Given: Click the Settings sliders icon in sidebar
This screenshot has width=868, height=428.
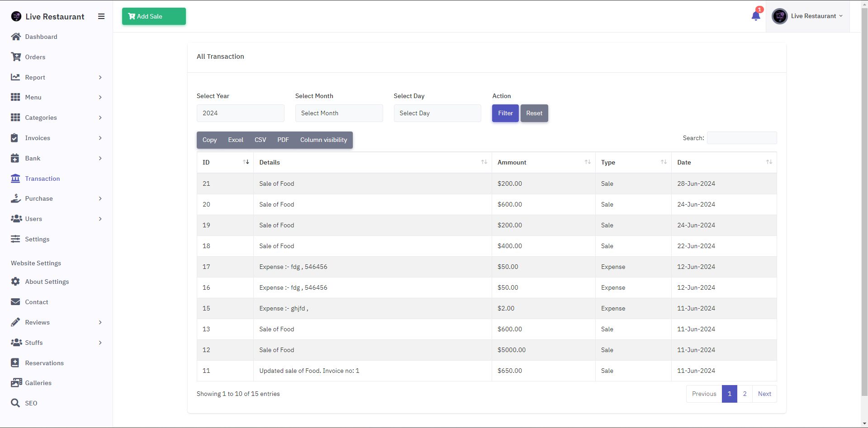Looking at the screenshot, I should [15, 239].
